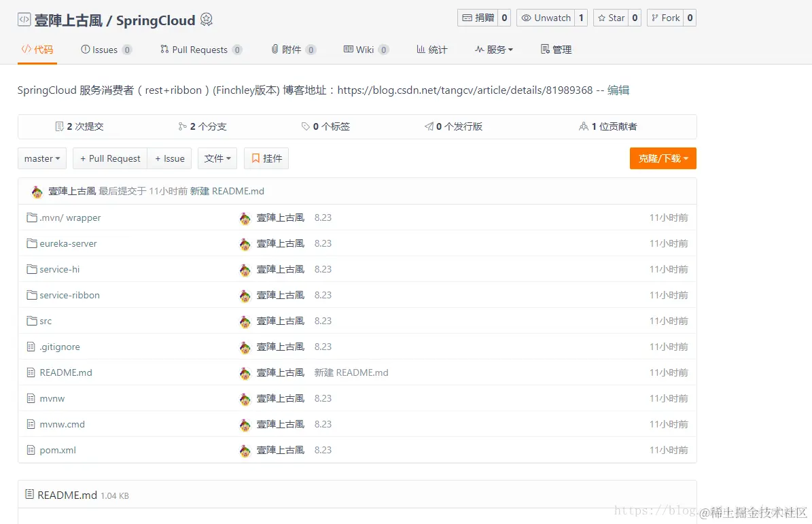Click the .mvn/wrapper folder icon

(32, 217)
